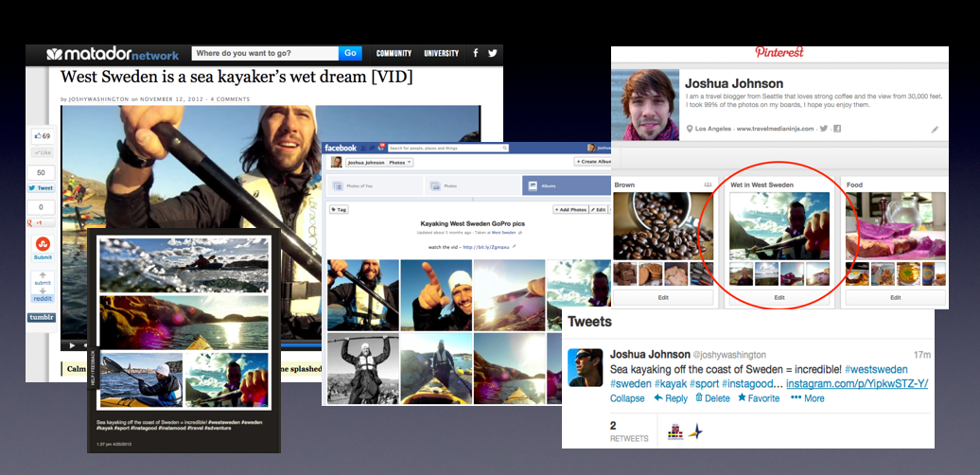Click the Matador search field
This screenshot has width=980, height=475.
click(265, 53)
